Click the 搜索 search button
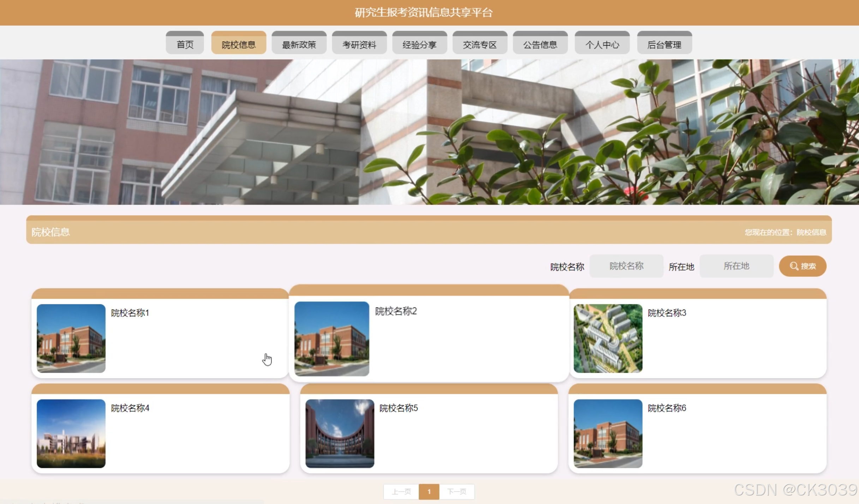 pos(802,266)
